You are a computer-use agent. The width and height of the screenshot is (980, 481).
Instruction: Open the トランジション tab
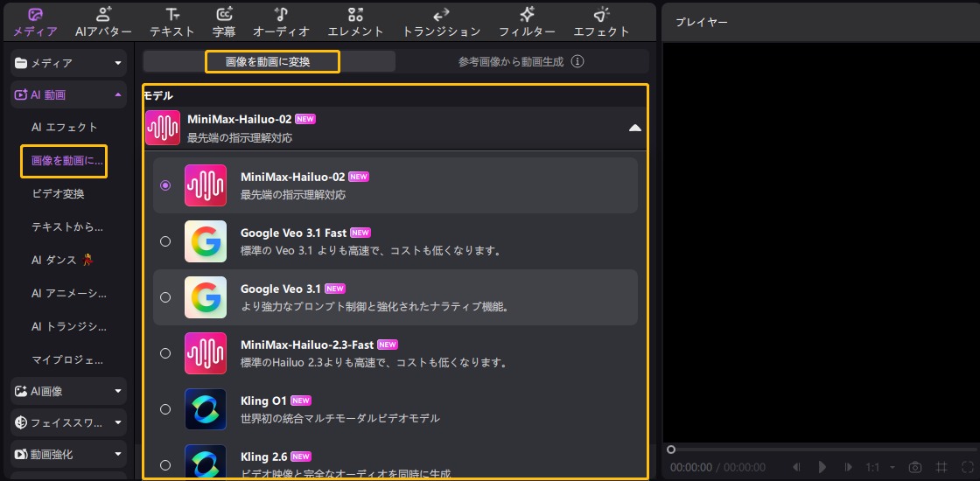[441, 22]
